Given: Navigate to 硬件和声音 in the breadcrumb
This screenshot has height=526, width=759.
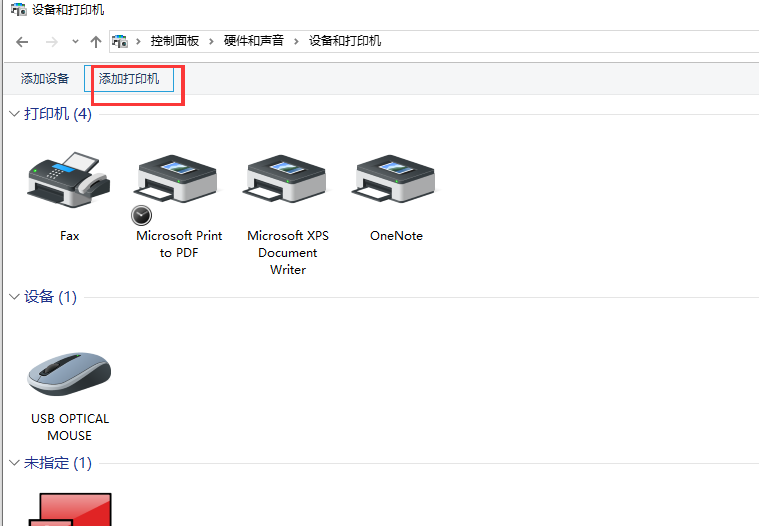Looking at the screenshot, I should [254, 41].
